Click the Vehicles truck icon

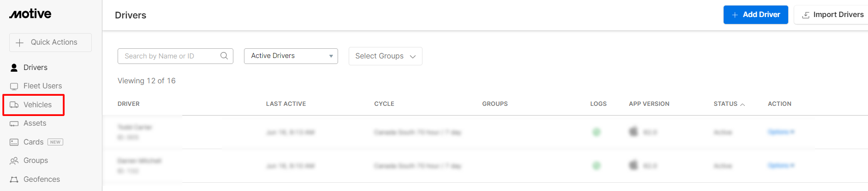pos(14,105)
